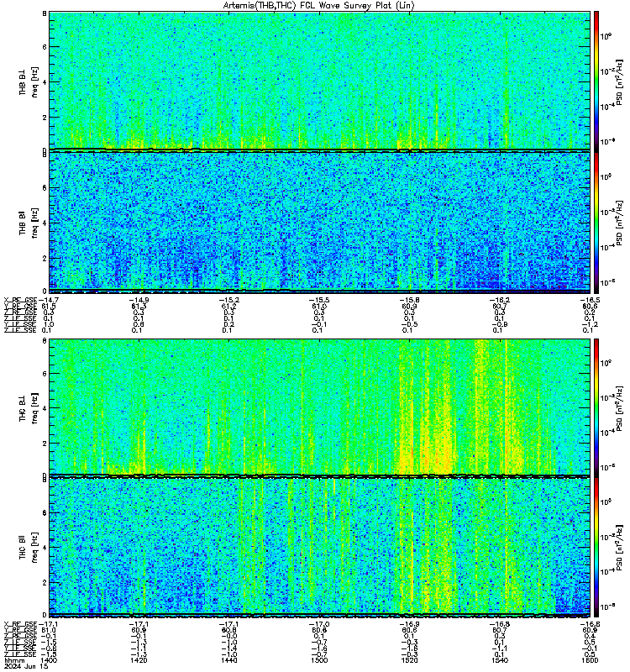Select the THC B-parallel spectrogram panel
This screenshot has width=630, height=672.
click(x=319, y=547)
